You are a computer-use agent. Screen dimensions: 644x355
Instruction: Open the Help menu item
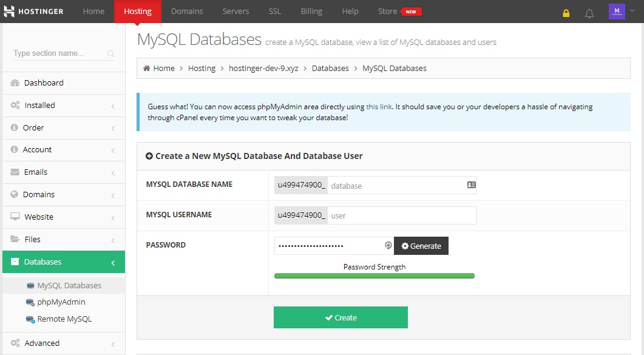[350, 11]
